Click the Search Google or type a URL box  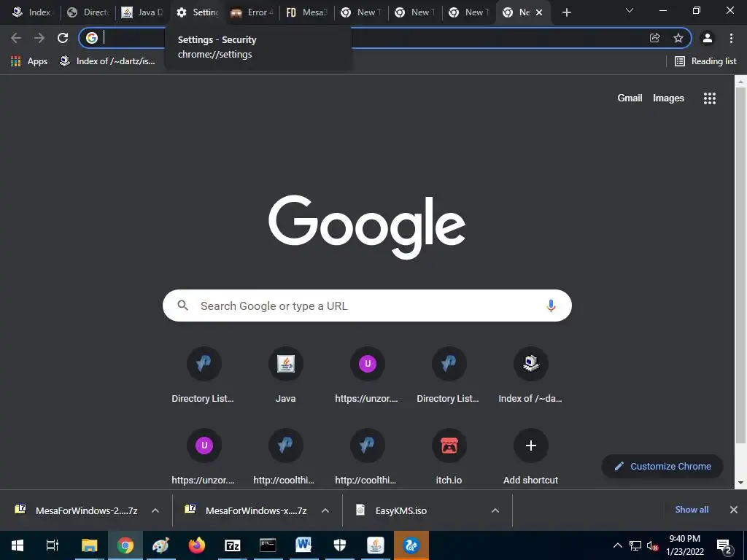click(x=367, y=306)
